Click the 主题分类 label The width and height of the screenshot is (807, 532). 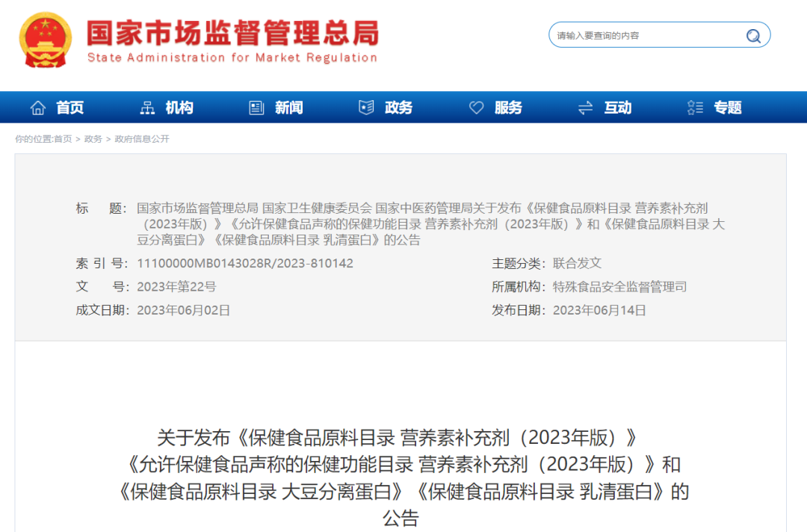click(x=519, y=264)
